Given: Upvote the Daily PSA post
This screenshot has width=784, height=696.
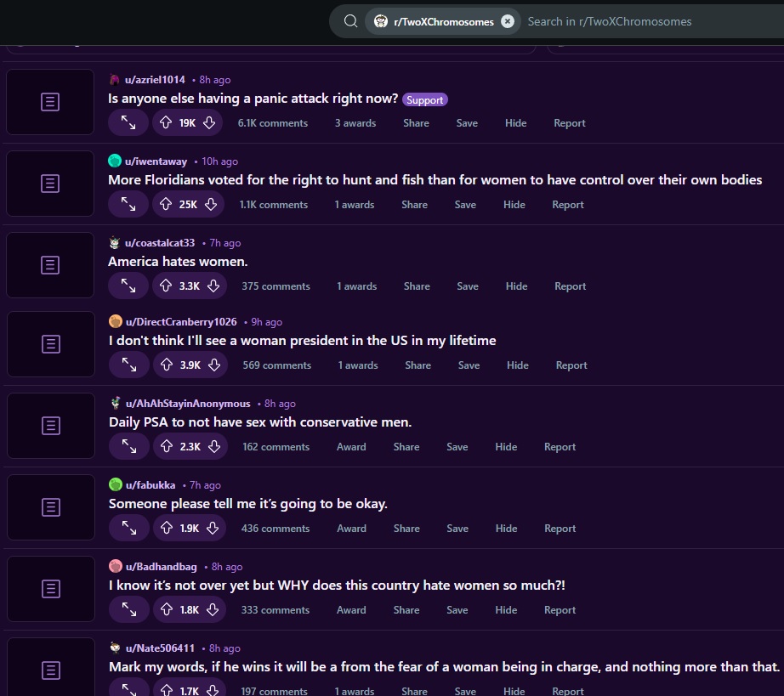Looking at the screenshot, I should tap(167, 446).
